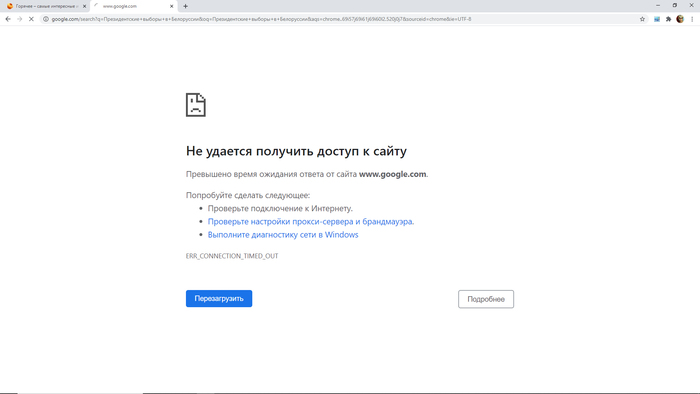Open the Extensions puzzle icon
The height and width of the screenshot is (394, 700).
(x=668, y=19)
